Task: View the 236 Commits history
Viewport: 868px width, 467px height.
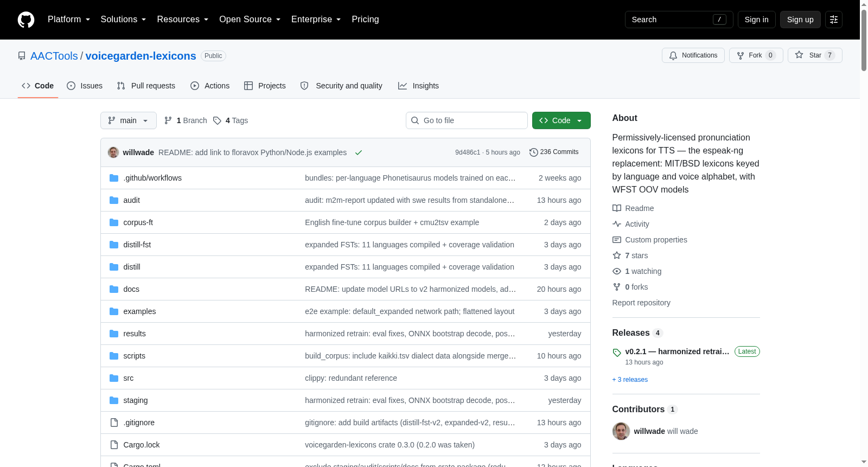Action: click(554, 152)
